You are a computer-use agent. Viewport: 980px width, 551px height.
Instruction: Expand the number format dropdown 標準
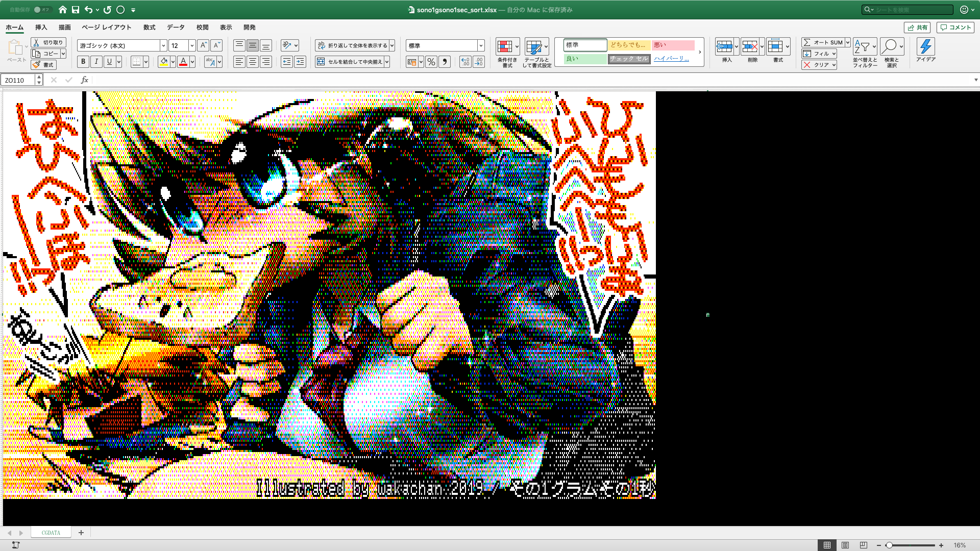pyautogui.click(x=481, y=45)
